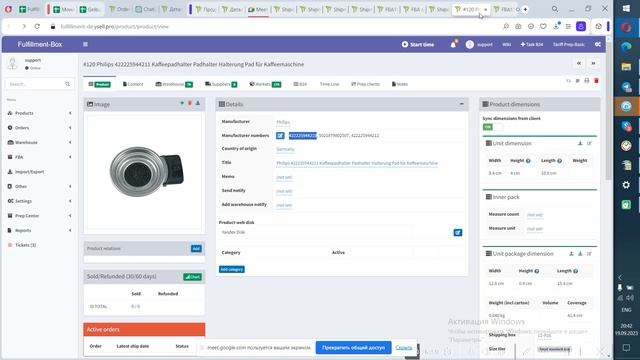This screenshot has width=640, height=360.
Task: Edit Product web disk link
Action: click(x=458, y=232)
